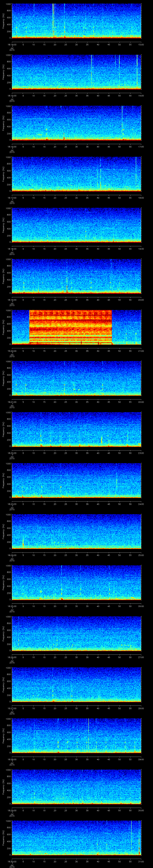Click the 18:17:00 start time label
Screen dimensions: 153x868
[x=12, y=198]
